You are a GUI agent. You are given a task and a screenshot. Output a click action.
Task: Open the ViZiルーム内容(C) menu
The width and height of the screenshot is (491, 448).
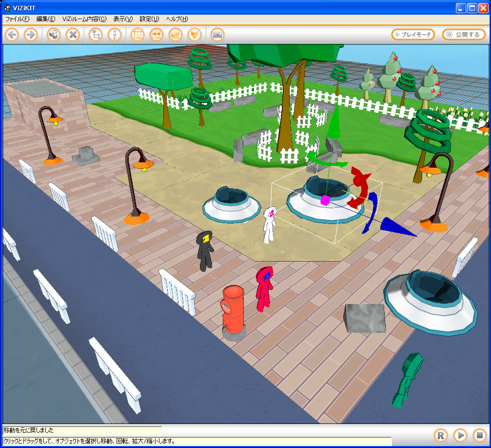(x=84, y=19)
